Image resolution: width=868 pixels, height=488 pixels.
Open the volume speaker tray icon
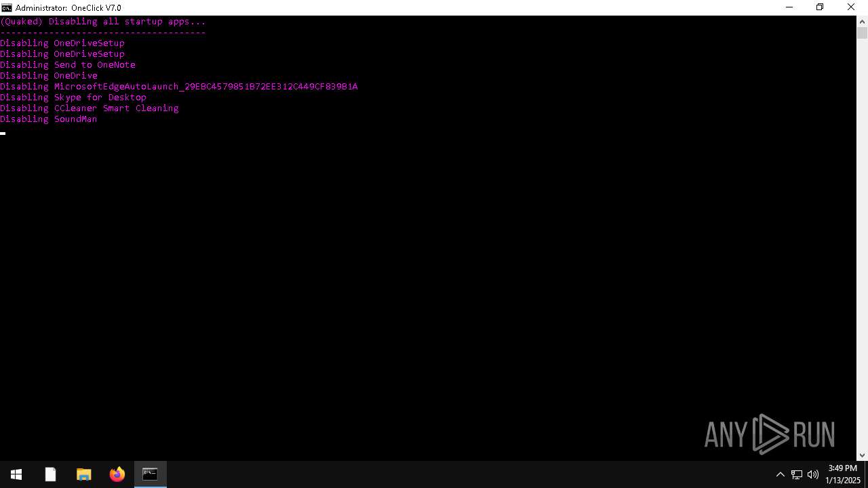click(813, 474)
